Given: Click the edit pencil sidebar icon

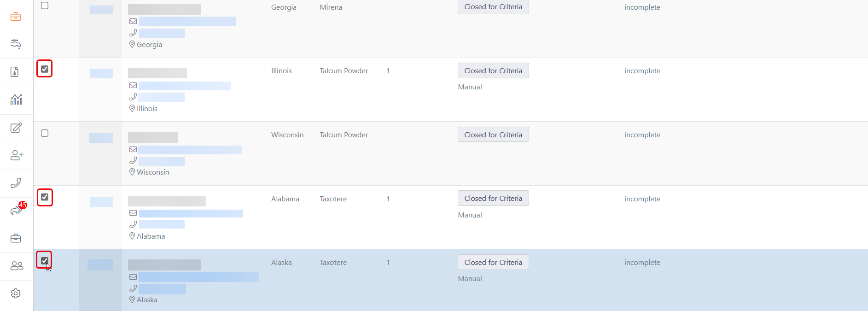Looking at the screenshot, I should [x=16, y=128].
